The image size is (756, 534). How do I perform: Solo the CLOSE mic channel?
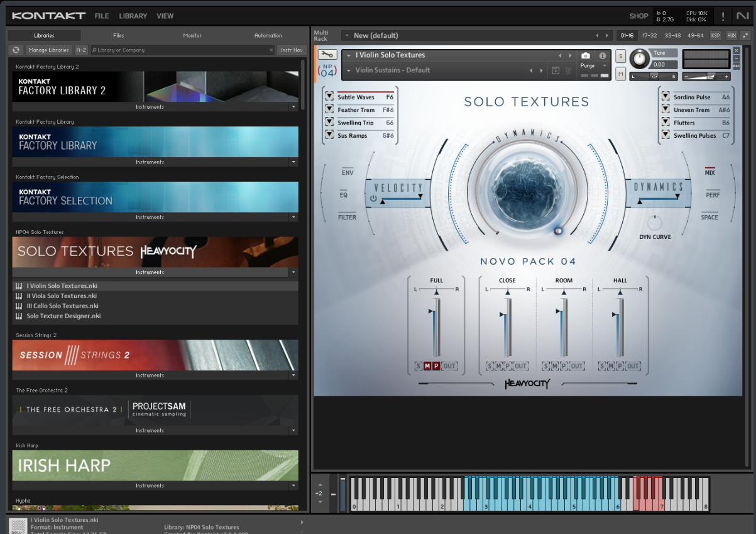point(490,366)
